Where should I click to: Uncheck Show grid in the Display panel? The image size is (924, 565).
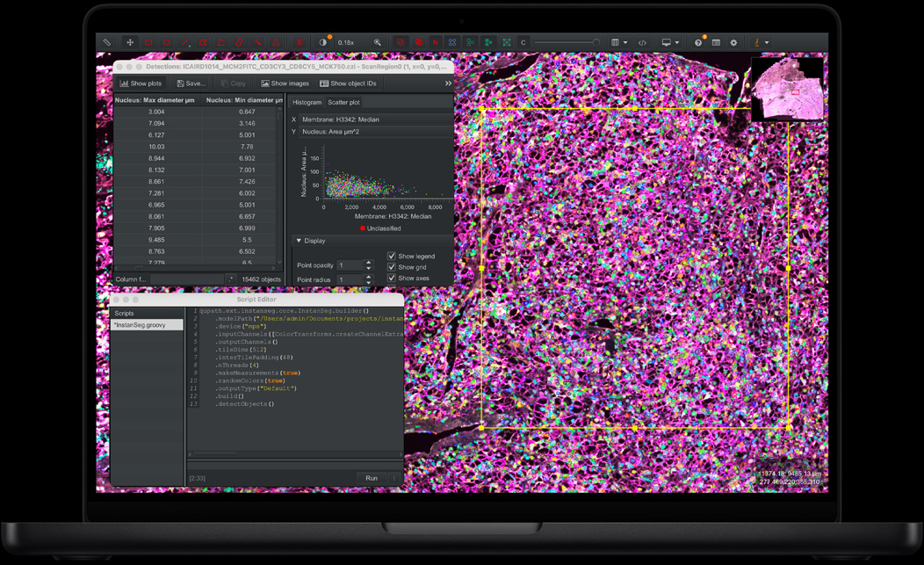(392, 267)
